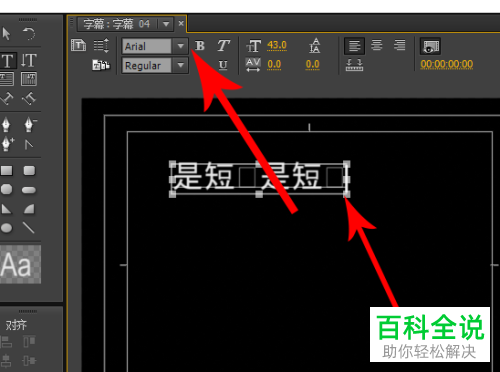Activate the horizontal Type tool
This screenshot has width=500, height=372.
point(7,60)
